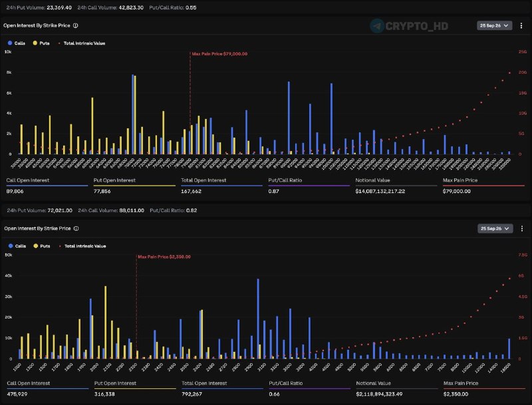The image size is (532, 405).
Task: Open info icon beside title of $2,350 max pain chart
Action: [x=76, y=228]
